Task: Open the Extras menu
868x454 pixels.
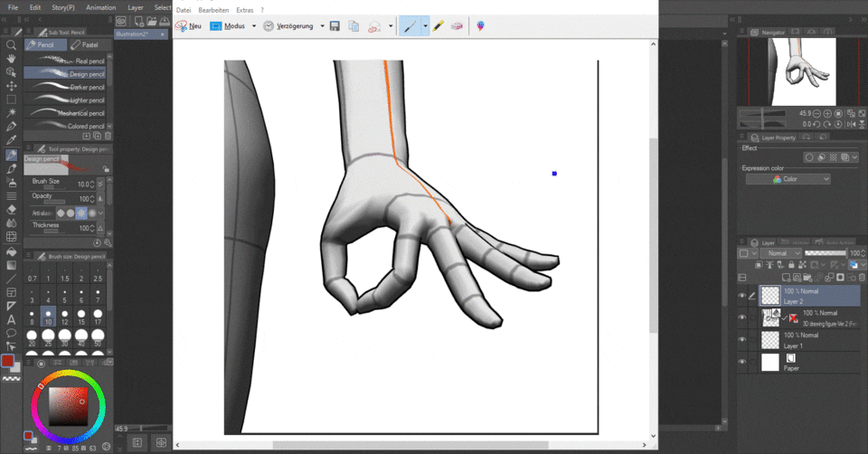Action: coord(245,10)
